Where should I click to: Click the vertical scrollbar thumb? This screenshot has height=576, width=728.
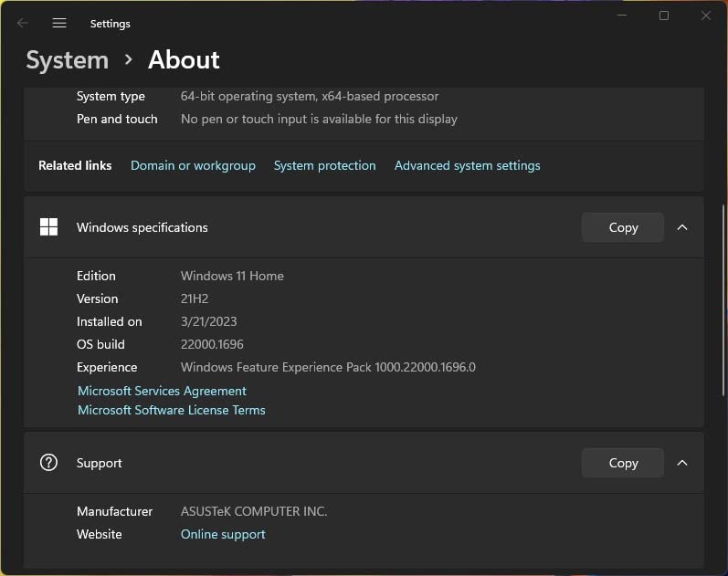[x=723, y=299]
